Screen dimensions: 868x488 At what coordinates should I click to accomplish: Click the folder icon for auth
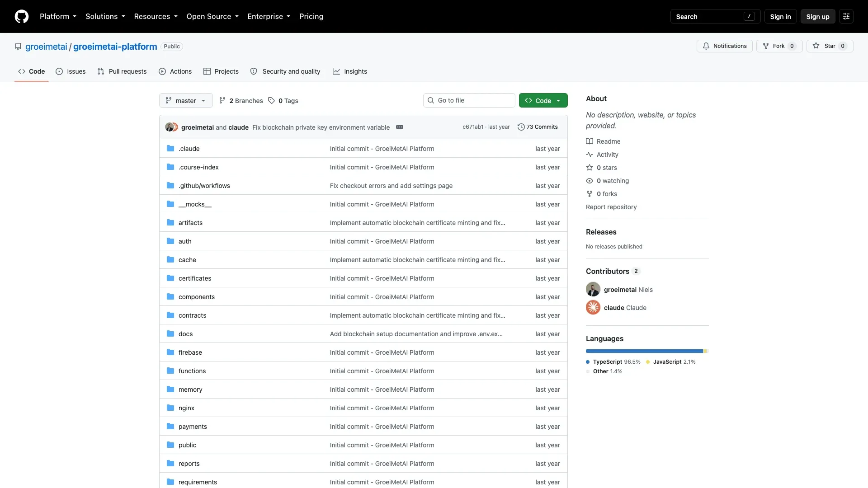[x=170, y=241]
